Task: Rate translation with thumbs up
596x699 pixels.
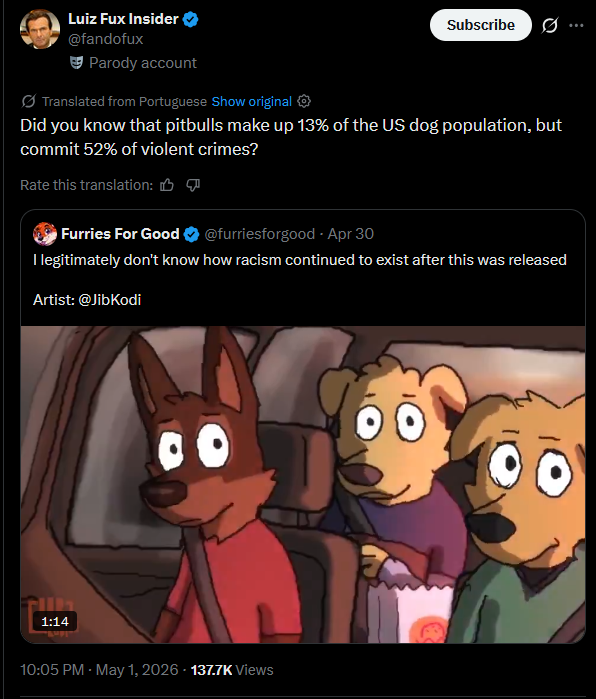Action: pos(167,185)
